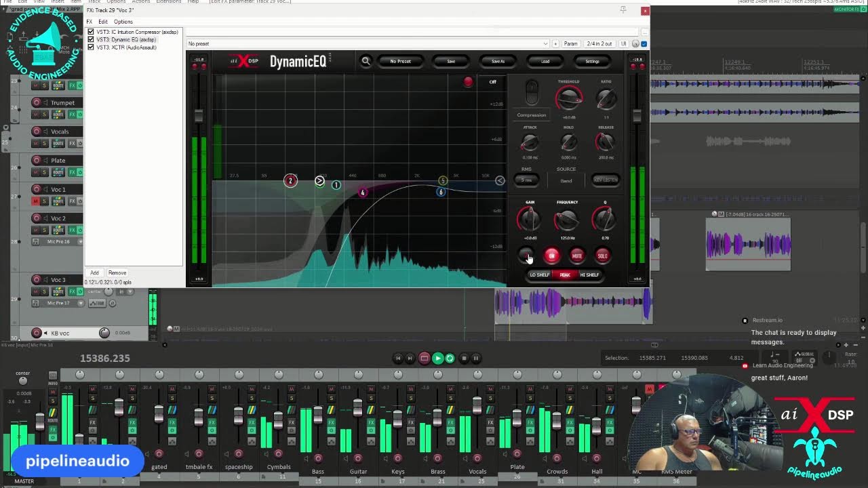The width and height of the screenshot is (868, 488).
Task: Click the band Gain knob
Action: coord(530,220)
